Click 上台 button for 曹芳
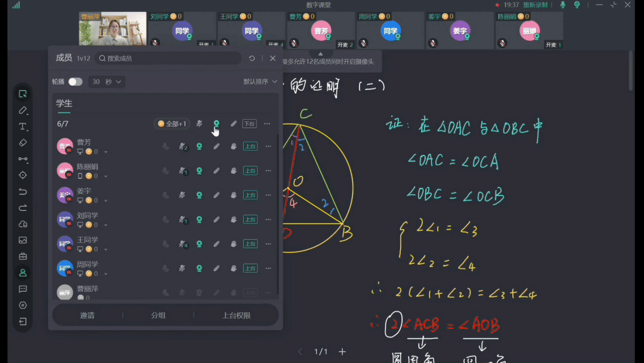 (x=251, y=146)
